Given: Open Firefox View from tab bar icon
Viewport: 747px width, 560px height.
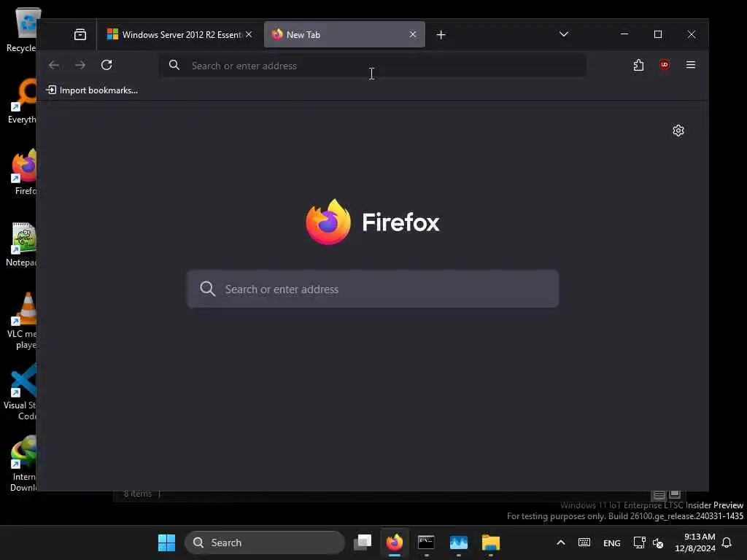Looking at the screenshot, I should (x=80, y=34).
